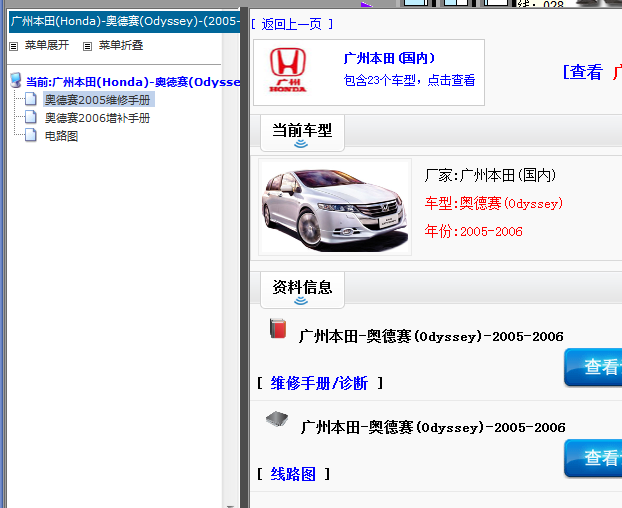Click the Odyssey car thumbnail

pos(335,207)
